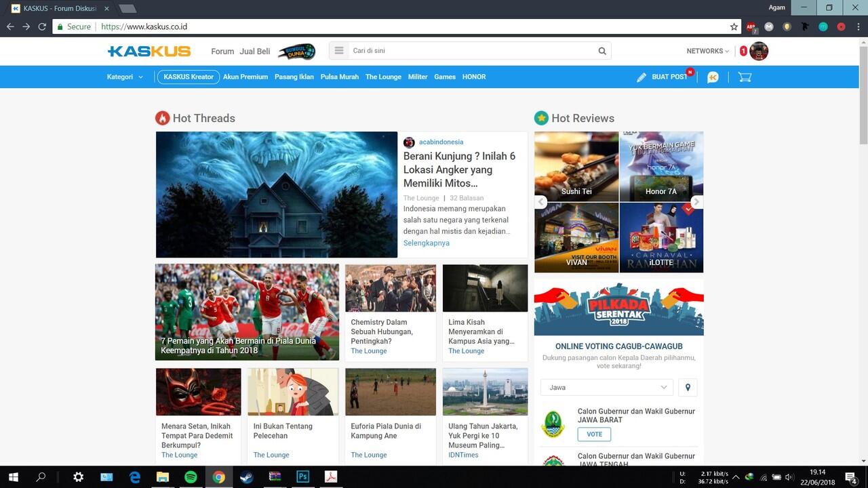The width and height of the screenshot is (868, 488).
Task: Open the Euforia Piala Dunia thread thumbnail
Action: (x=391, y=392)
